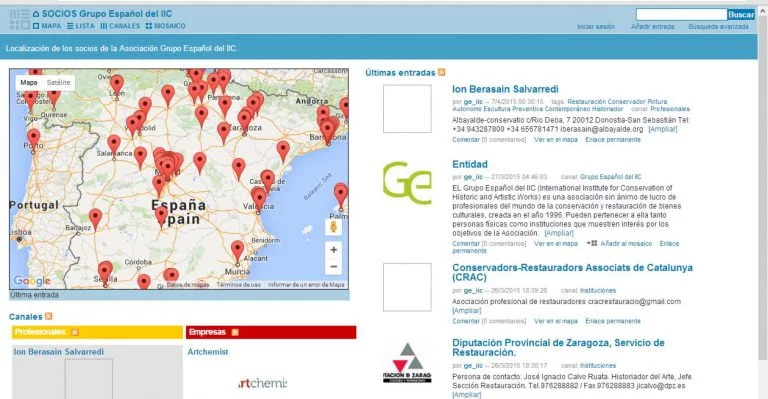
Task: Open the LISTA view tab
Action: click(x=81, y=26)
